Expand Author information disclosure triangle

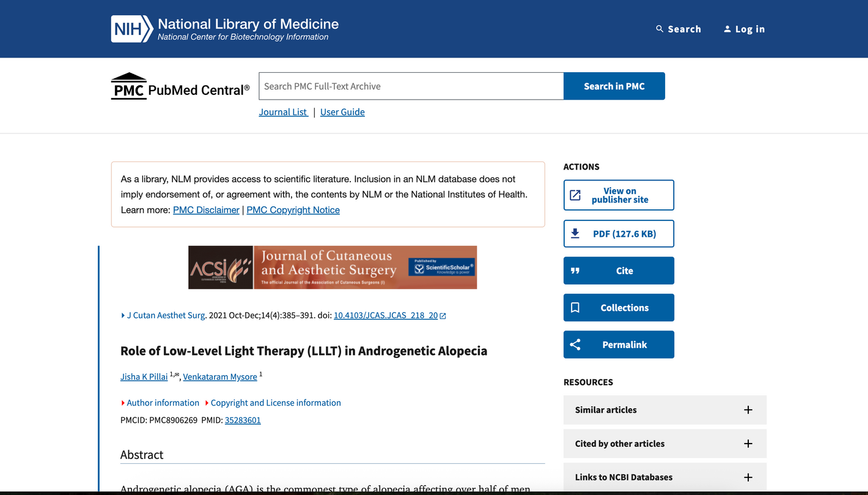(x=123, y=403)
